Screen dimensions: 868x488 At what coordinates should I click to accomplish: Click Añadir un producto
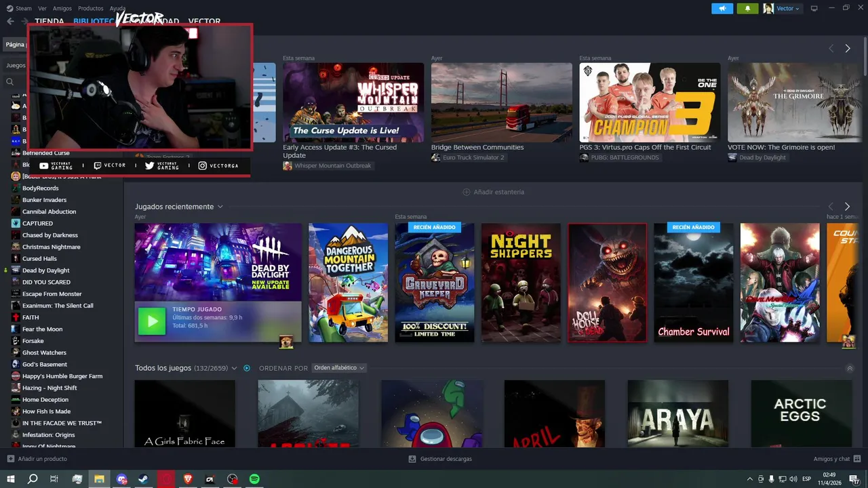[37, 459]
